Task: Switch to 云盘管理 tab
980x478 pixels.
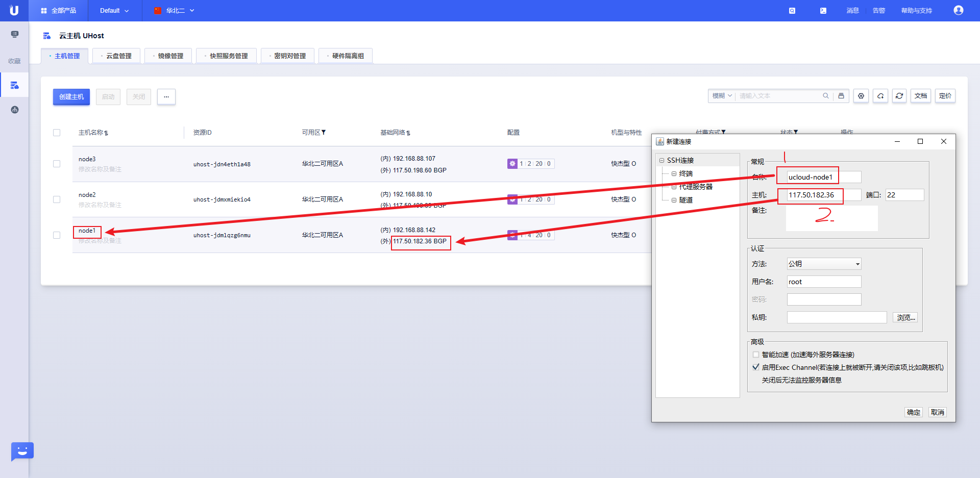Action: 116,56
